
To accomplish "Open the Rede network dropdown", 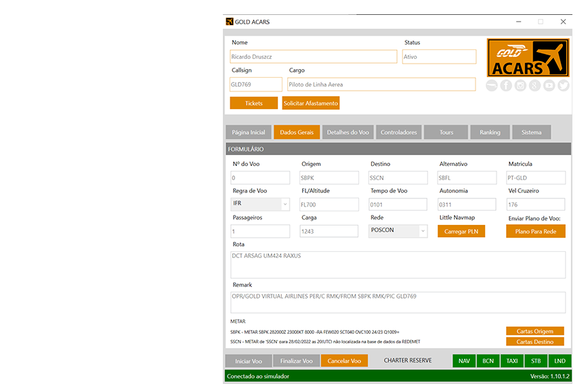I will tap(423, 231).
